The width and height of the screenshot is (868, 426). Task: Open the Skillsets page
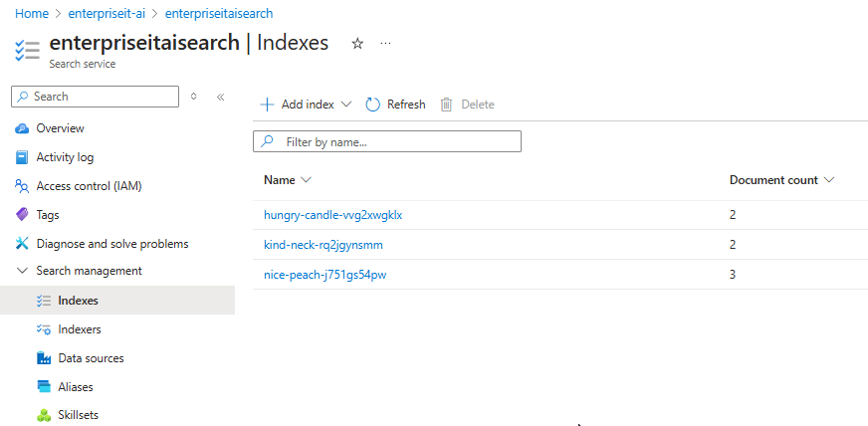coord(78,415)
